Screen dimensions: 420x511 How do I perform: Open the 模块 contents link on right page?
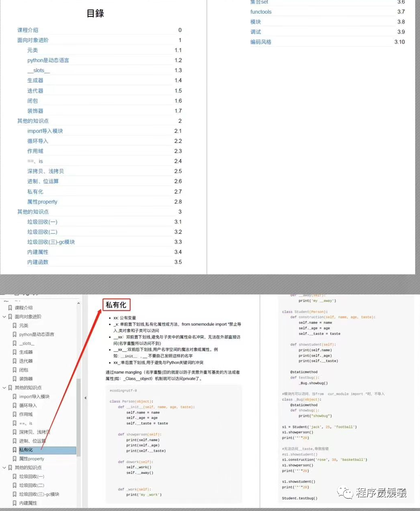pyautogui.click(x=255, y=22)
